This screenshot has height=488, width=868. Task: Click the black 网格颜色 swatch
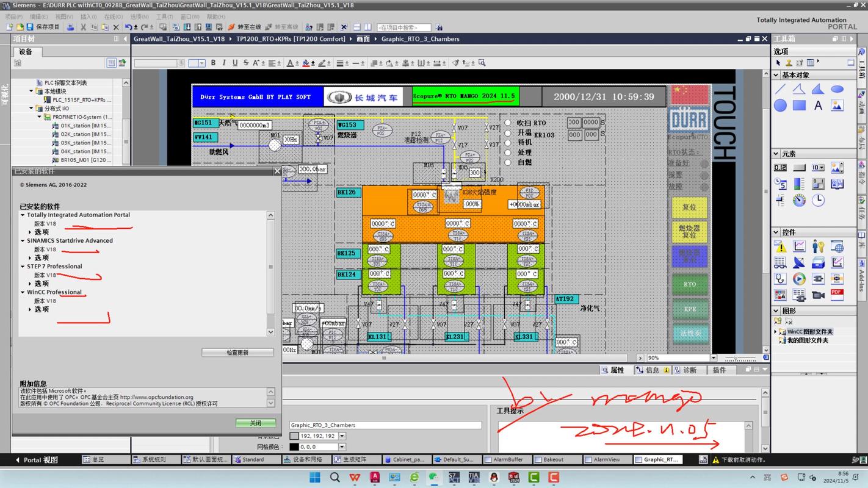coord(294,447)
